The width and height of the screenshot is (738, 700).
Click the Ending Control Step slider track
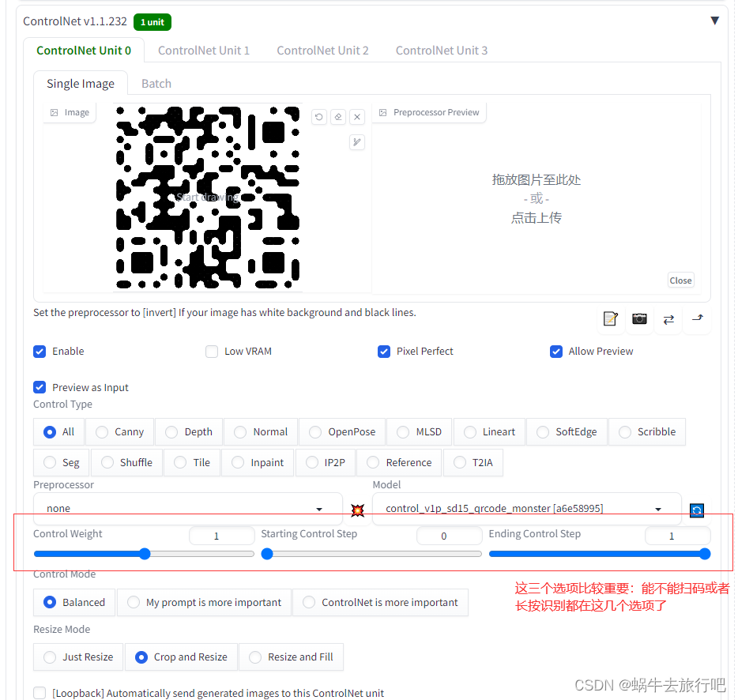pyautogui.click(x=600, y=554)
